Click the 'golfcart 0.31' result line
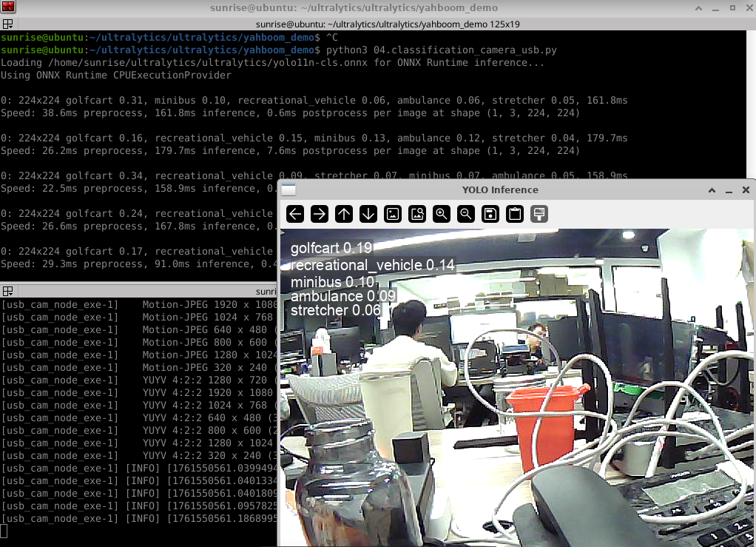This screenshot has height=547, width=756. [314, 101]
